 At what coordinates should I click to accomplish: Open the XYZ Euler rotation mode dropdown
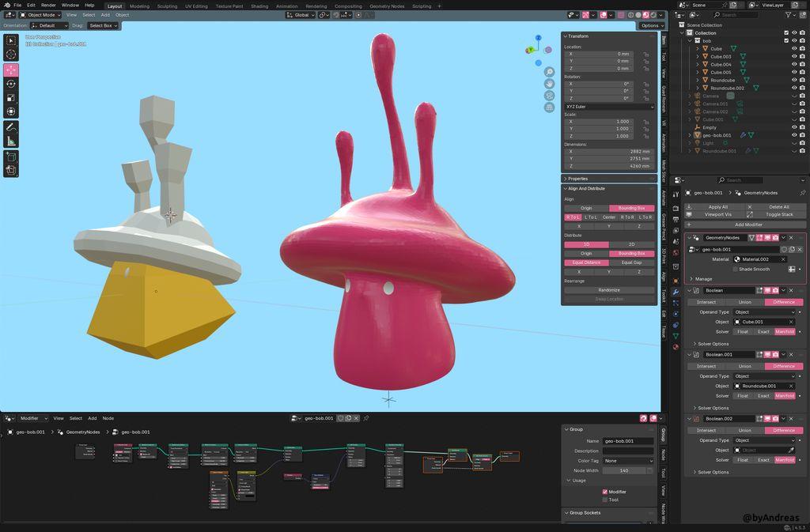click(608, 106)
